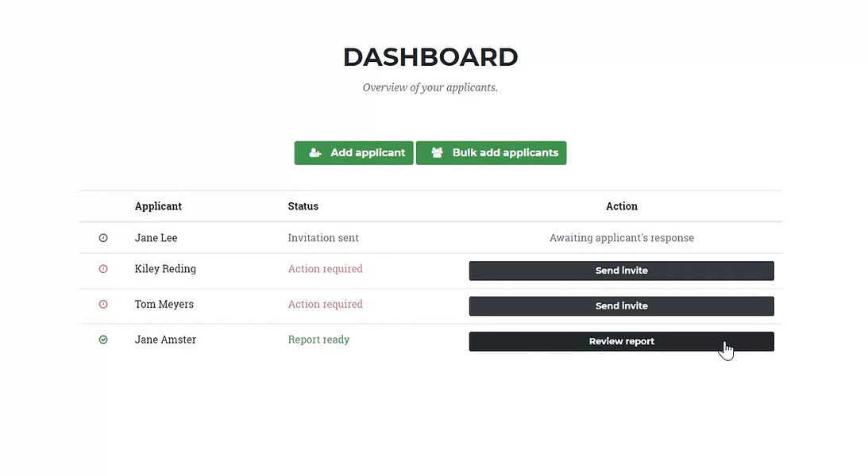The width and height of the screenshot is (868, 476).
Task: Click the Action column header
Action: click(x=622, y=206)
